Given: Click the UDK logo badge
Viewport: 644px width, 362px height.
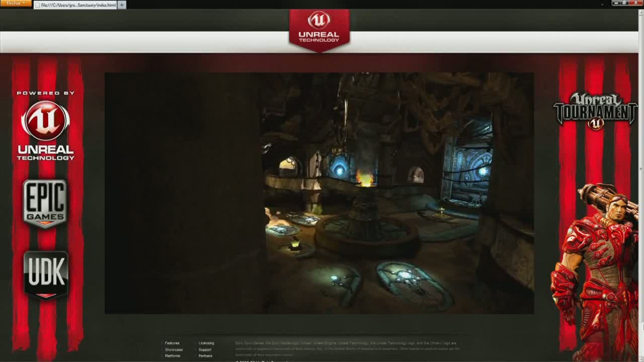Looking at the screenshot, I should 46,274.
